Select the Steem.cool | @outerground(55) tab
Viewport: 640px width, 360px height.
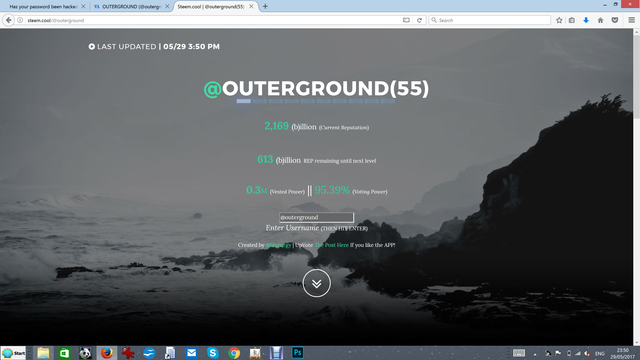pyautogui.click(x=211, y=7)
